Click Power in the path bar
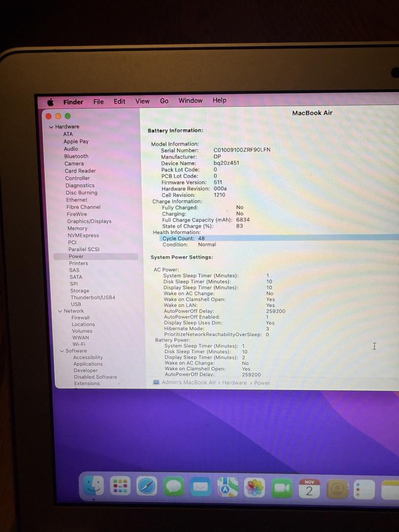399x532 pixels. [262, 383]
